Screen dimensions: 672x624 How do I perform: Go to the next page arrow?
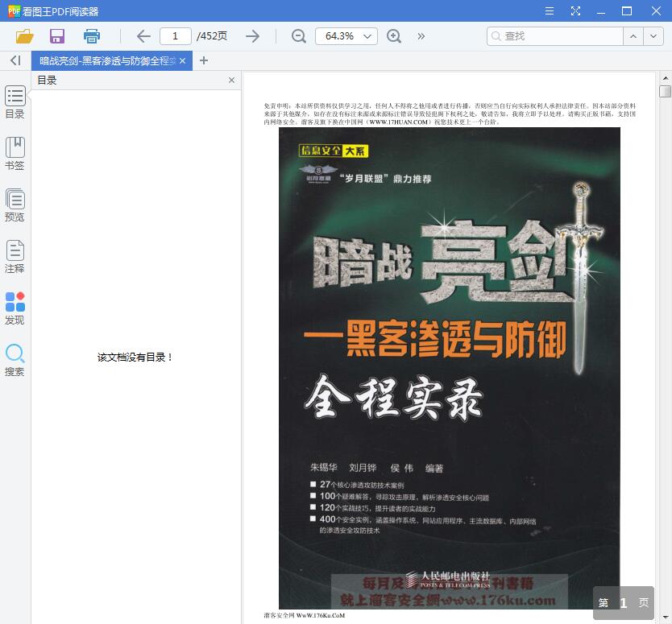point(253,36)
